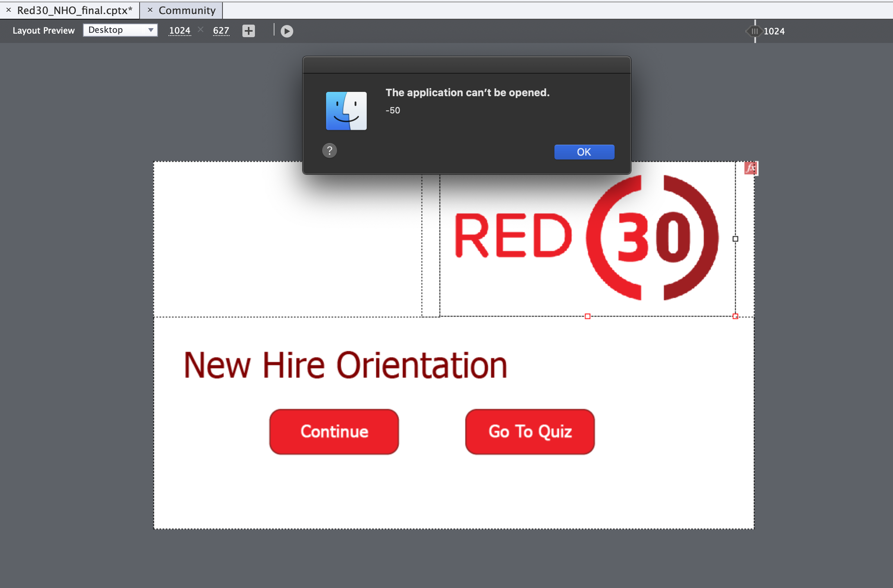Image resolution: width=893 pixels, height=588 pixels.
Task: Click the play preview button in toolbar
Action: tap(287, 31)
